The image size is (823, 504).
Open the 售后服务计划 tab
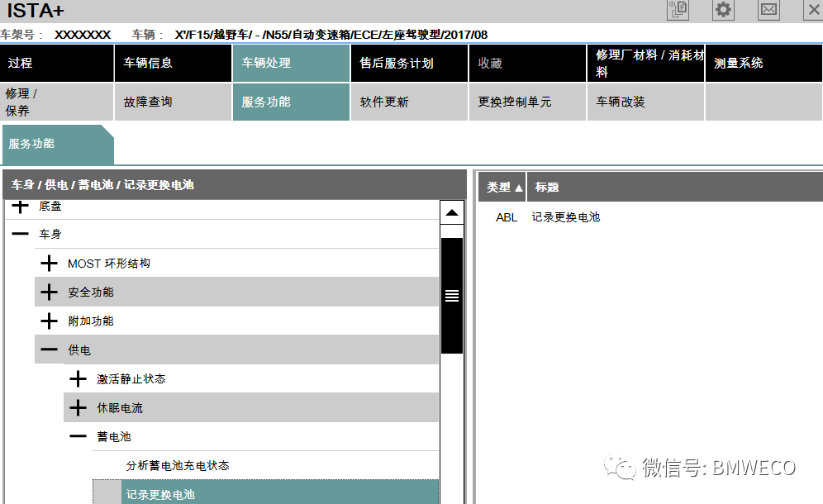click(x=409, y=63)
